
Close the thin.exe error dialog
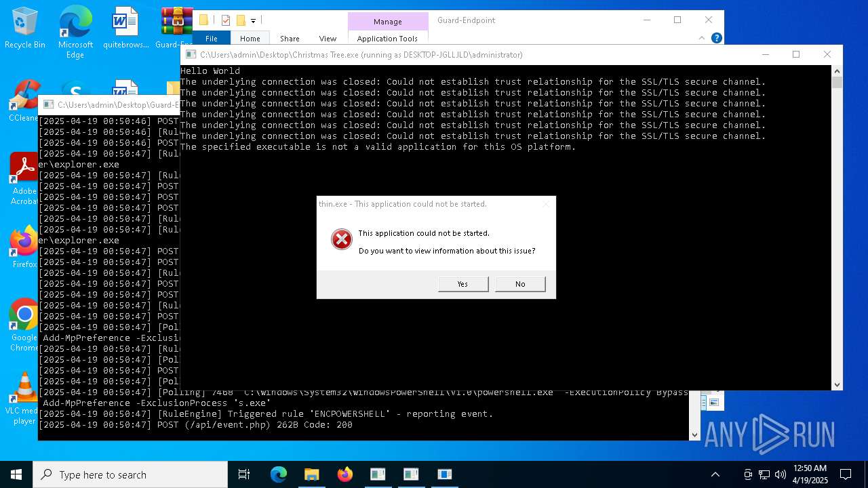[545, 204]
